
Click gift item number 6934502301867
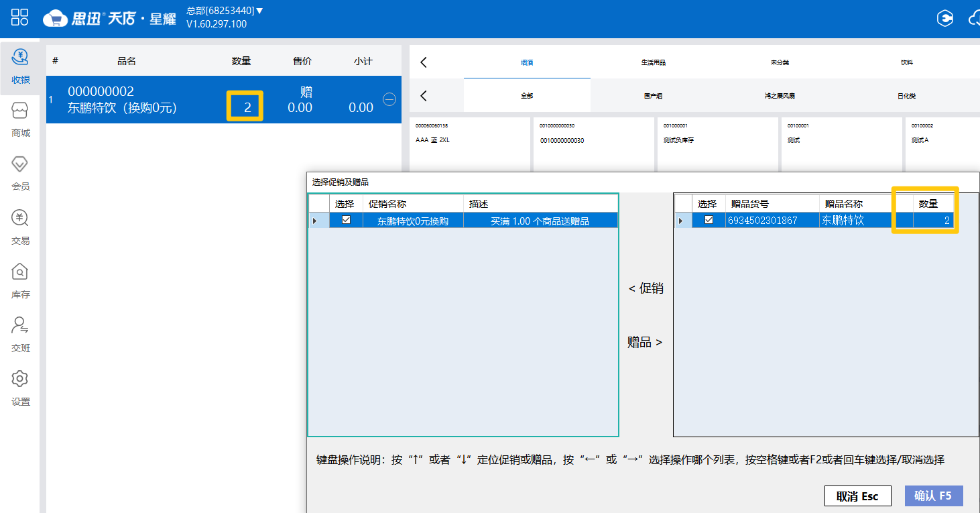772,220
